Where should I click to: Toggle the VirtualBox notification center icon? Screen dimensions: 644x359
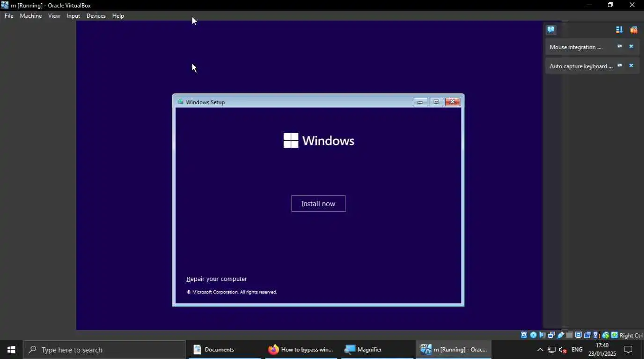point(551,30)
